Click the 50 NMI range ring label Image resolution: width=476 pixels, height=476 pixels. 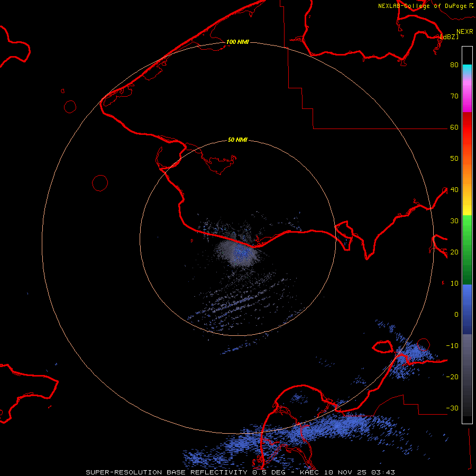[x=237, y=140]
